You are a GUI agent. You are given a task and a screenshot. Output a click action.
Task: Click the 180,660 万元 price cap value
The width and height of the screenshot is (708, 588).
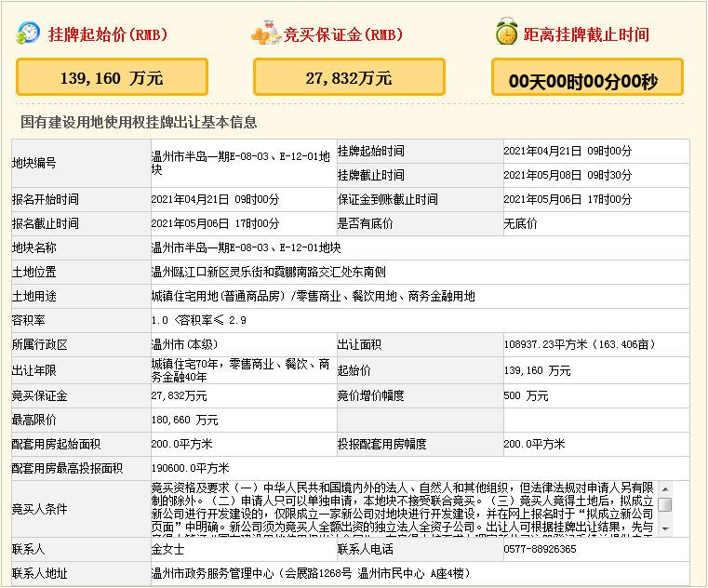point(185,420)
